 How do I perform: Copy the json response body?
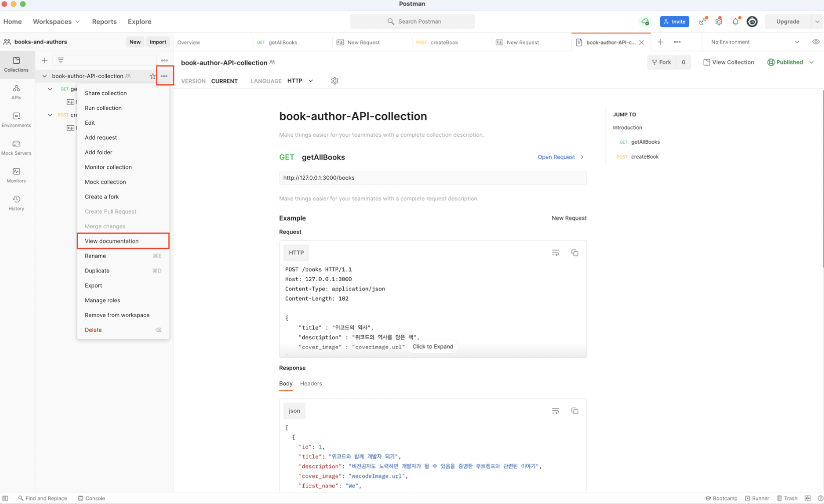pos(575,411)
